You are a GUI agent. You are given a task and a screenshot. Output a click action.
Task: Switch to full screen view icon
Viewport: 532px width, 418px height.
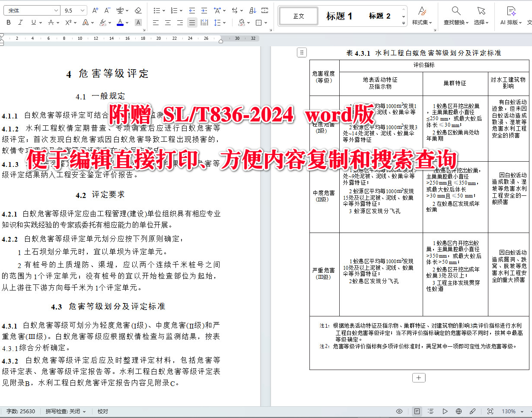coord(490,411)
